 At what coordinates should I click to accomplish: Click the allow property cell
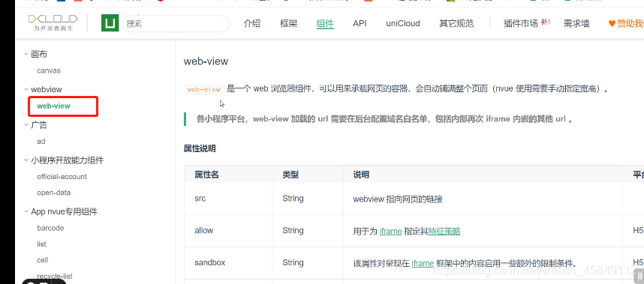tap(204, 231)
